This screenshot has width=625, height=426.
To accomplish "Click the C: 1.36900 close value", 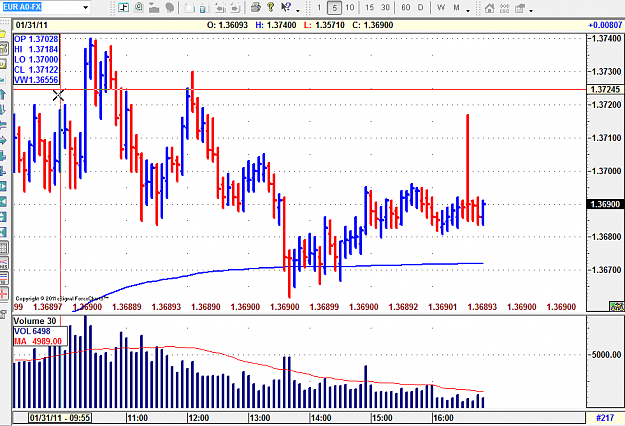I will coord(373,25).
